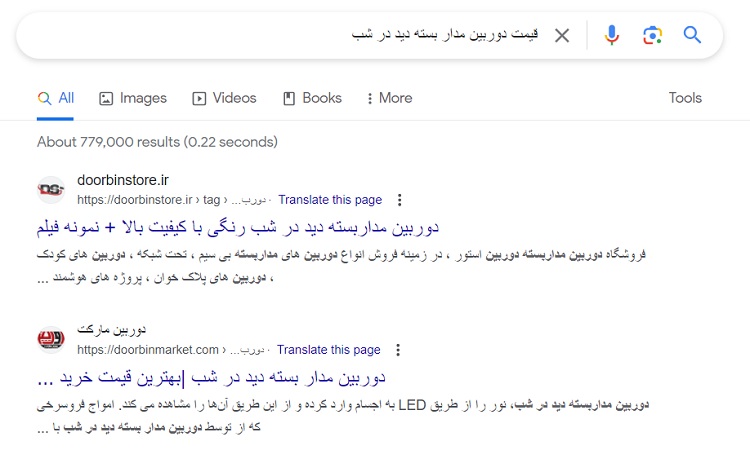Switch to the Videos tab
This screenshot has height=450, width=750.
pos(224,98)
